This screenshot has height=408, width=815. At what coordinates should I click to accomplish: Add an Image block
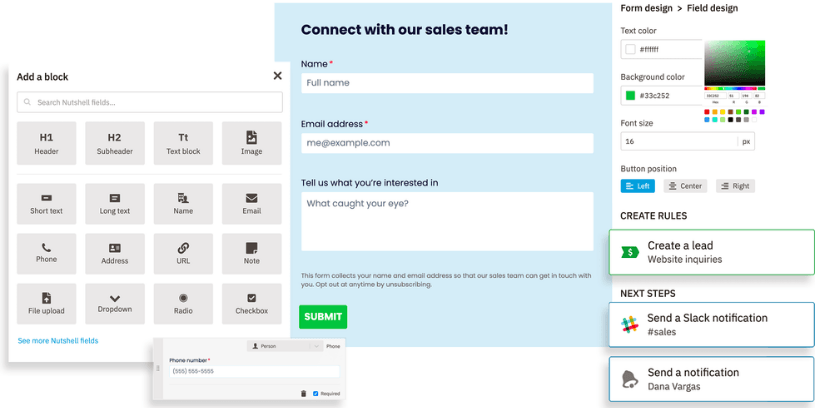tap(251, 143)
